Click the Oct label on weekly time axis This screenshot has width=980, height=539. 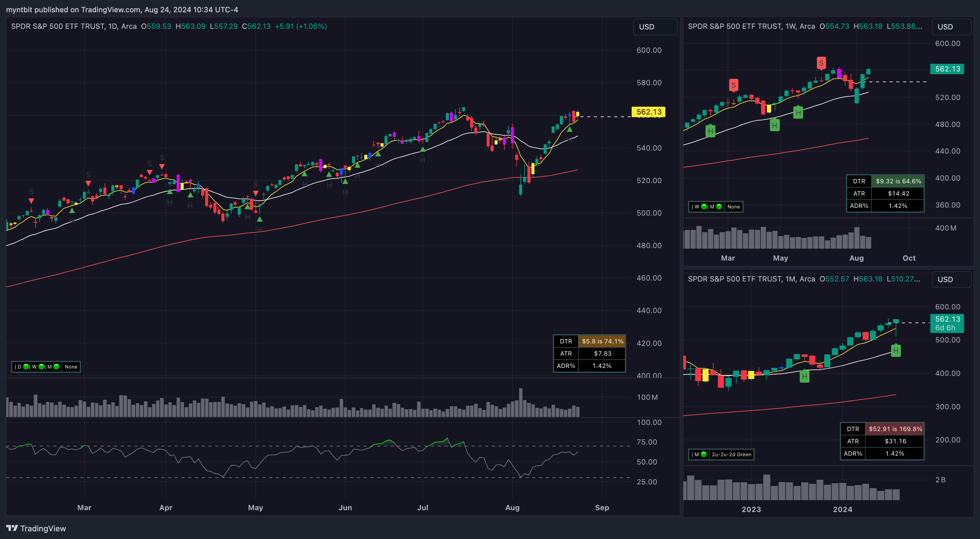[x=909, y=258]
